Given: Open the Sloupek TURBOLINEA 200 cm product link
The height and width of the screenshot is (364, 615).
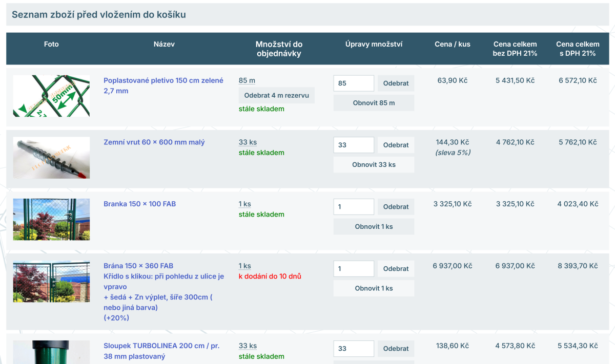Looking at the screenshot, I should (x=161, y=351).
